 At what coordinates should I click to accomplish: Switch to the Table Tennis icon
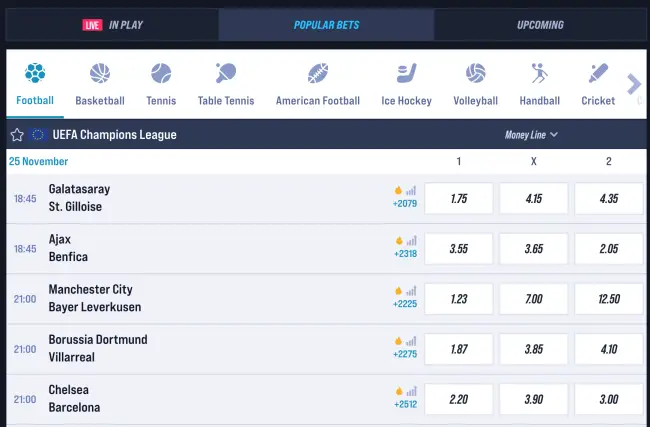(226, 74)
